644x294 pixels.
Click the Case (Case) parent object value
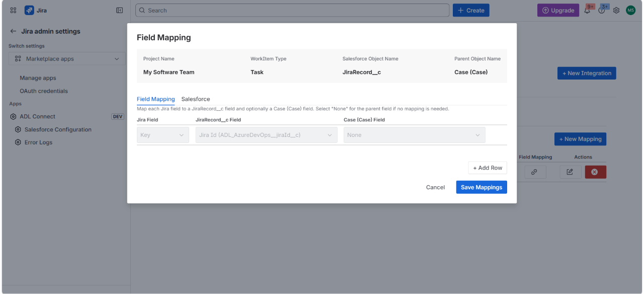pos(471,72)
